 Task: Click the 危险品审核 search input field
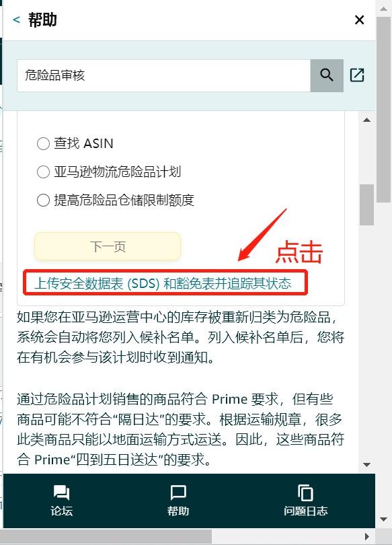click(163, 75)
